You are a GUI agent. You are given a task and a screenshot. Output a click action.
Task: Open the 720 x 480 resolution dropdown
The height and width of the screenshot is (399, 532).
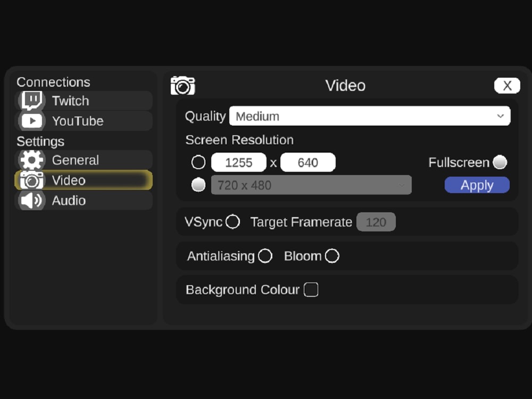pyautogui.click(x=311, y=185)
